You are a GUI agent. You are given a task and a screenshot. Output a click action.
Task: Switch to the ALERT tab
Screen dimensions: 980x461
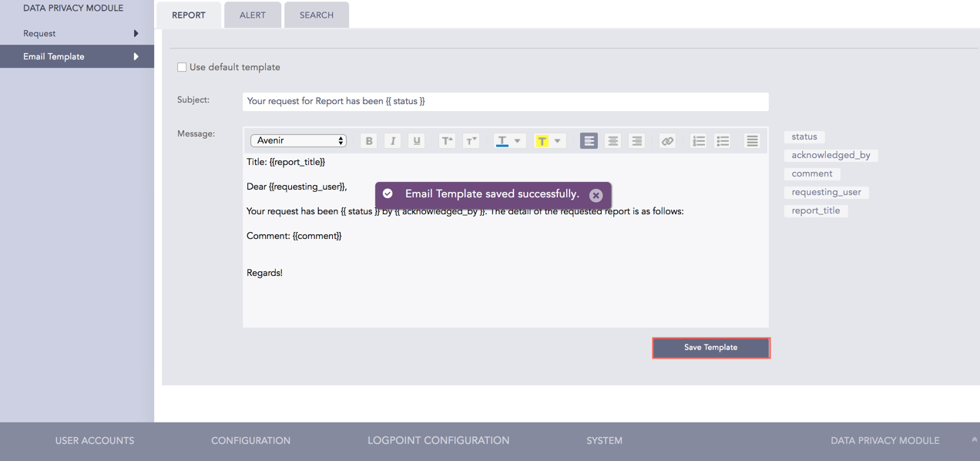(x=252, y=14)
